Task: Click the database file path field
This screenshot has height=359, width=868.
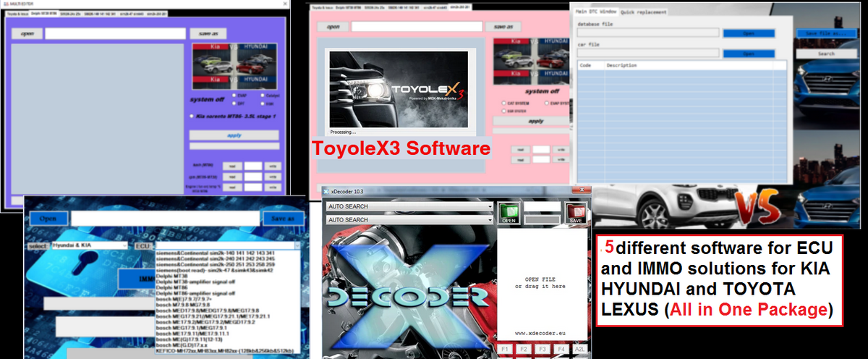Action: coord(647,33)
